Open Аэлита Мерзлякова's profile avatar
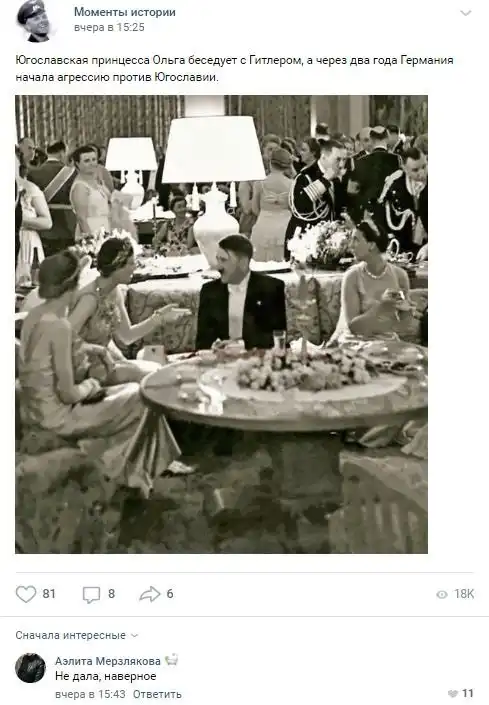This screenshot has width=489, height=705. (31, 668)
